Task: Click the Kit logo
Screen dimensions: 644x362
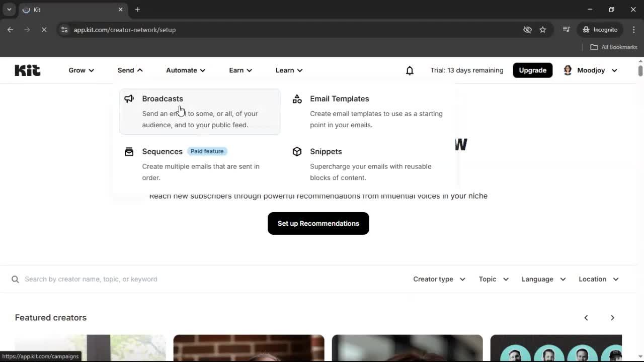Action: 27,70
